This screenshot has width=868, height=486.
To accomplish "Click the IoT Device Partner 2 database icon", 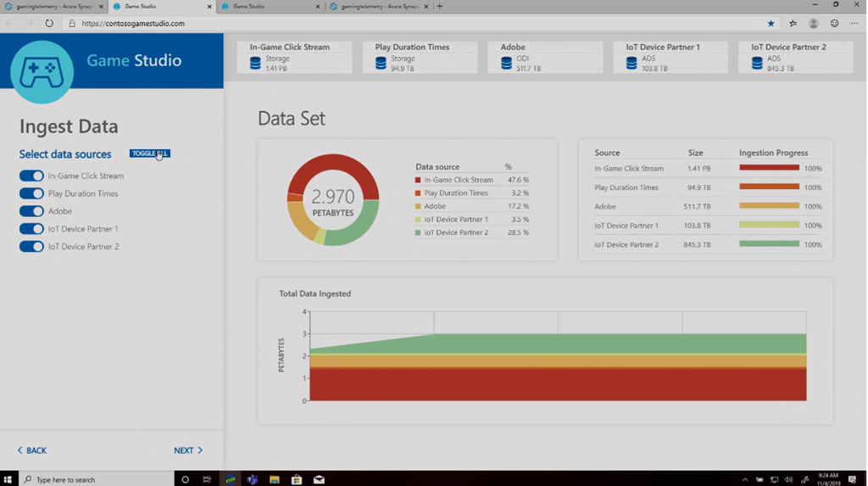I will [757, 64].
